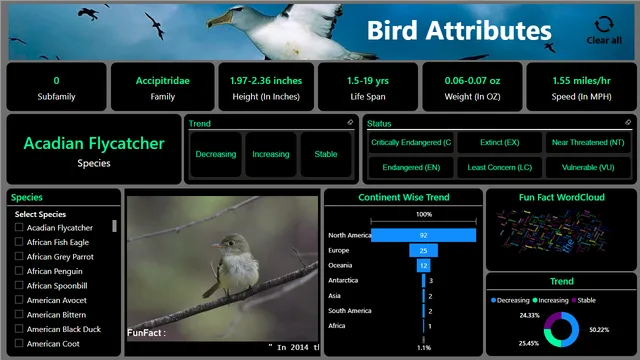The height and width of the screenshot is (360, 640).
Task: Filter by Vulnerable (VU) status
Action: [x=588, y=167]
